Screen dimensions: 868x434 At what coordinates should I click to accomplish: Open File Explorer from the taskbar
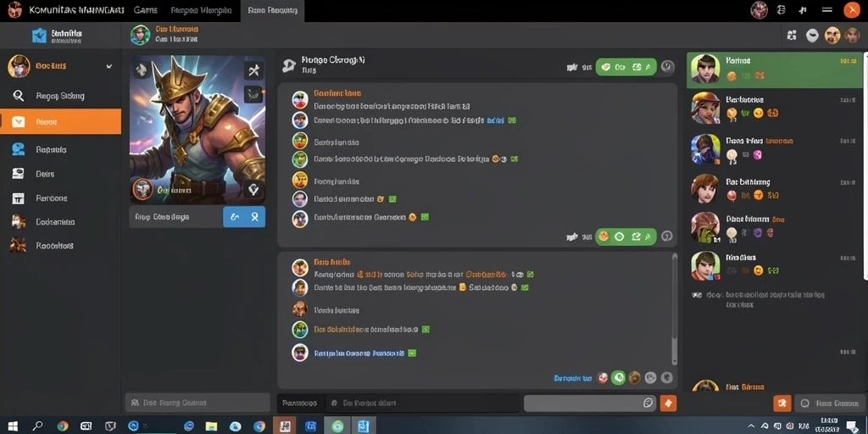pyautogui.click(x=211, y=426)
